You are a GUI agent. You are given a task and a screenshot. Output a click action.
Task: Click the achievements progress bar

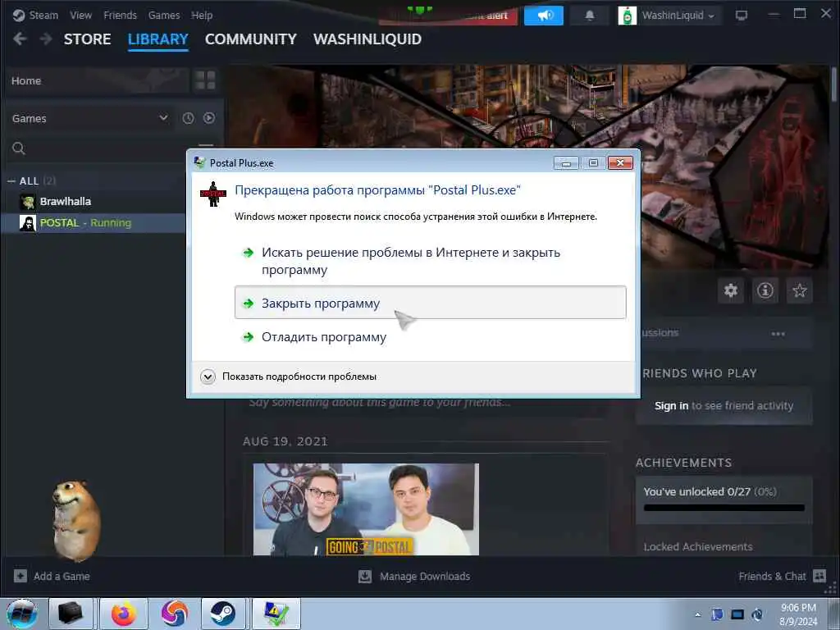pos(724,507)
